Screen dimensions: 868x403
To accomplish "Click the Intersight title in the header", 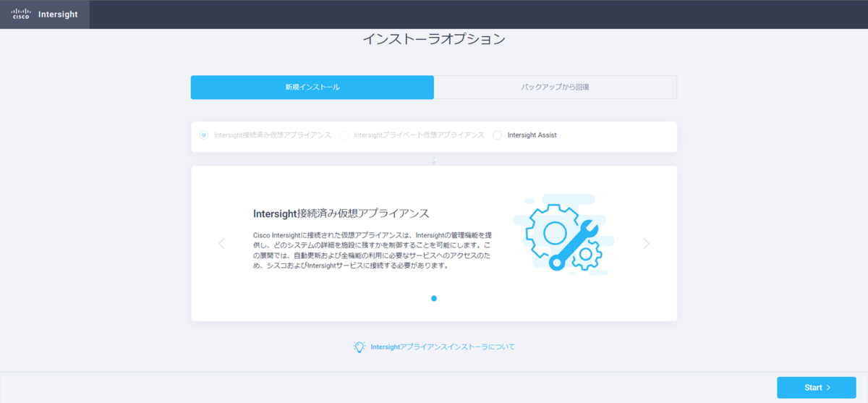I will (58, 14).
